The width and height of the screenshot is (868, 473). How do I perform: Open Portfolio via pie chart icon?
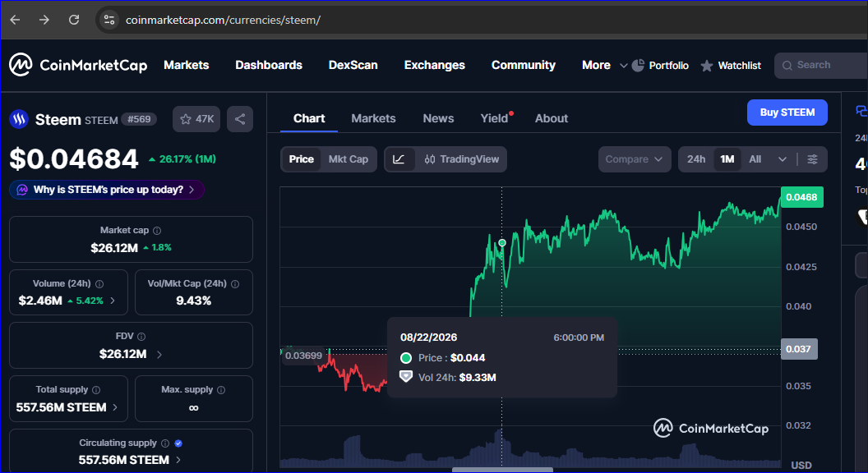pos(638,65)
